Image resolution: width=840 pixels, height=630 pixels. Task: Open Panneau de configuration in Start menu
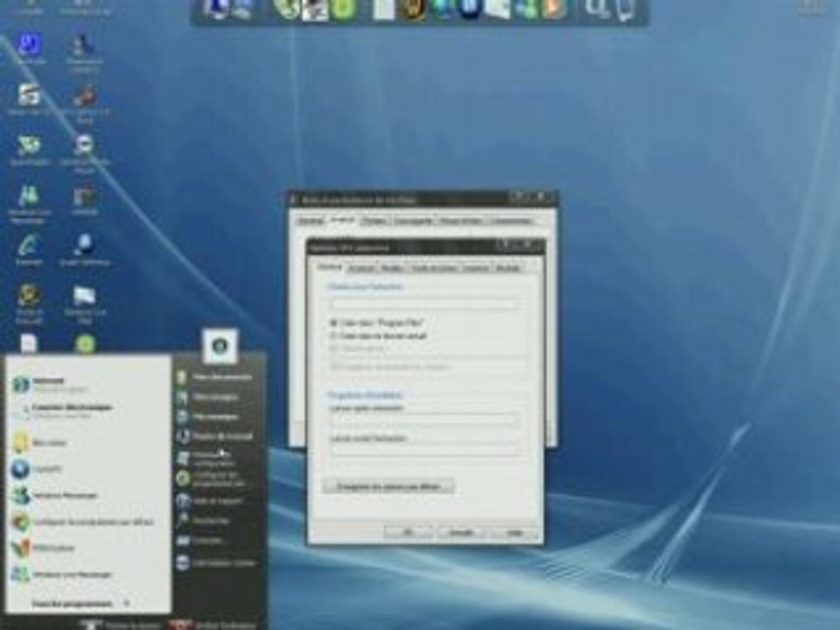tap(206, 458)
